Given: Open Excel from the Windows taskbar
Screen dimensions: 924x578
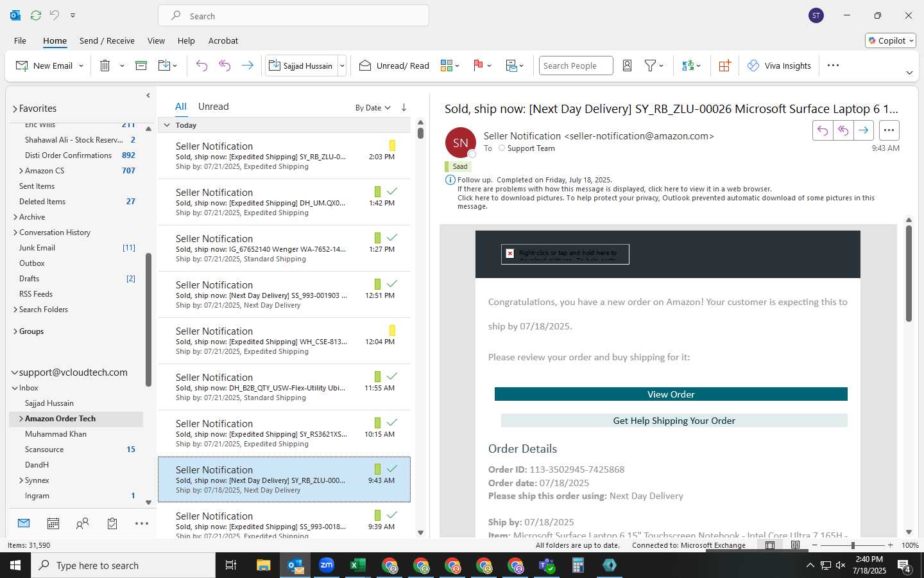Looking at the screenshot, I should click(357, 565).
